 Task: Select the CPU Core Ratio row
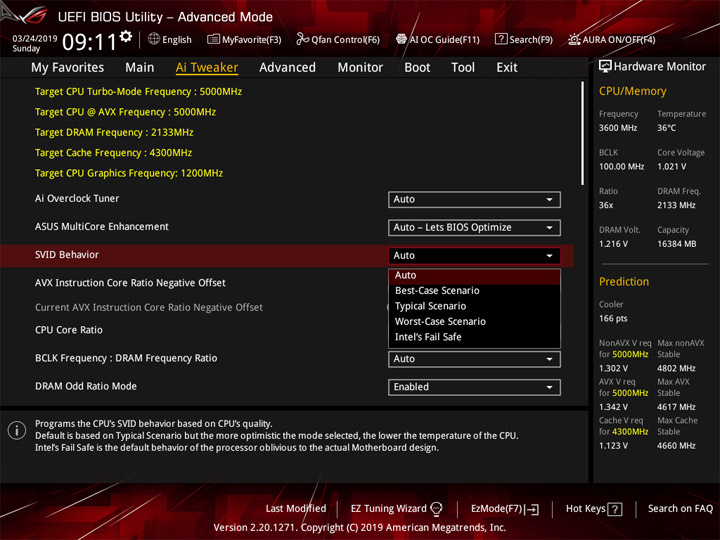click(x=68, y=330)
